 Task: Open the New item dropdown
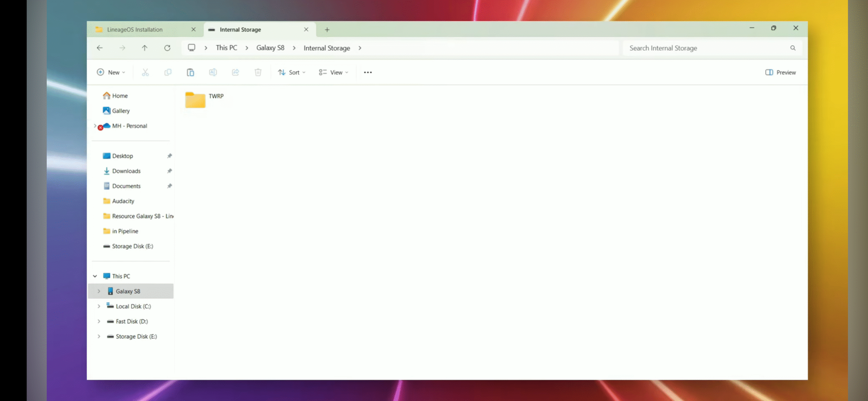111,72
